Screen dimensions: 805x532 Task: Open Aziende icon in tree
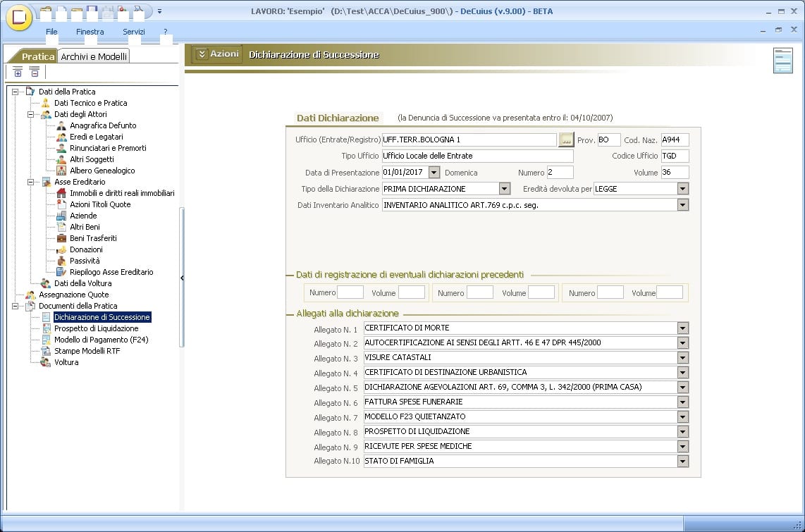(61, 216)
